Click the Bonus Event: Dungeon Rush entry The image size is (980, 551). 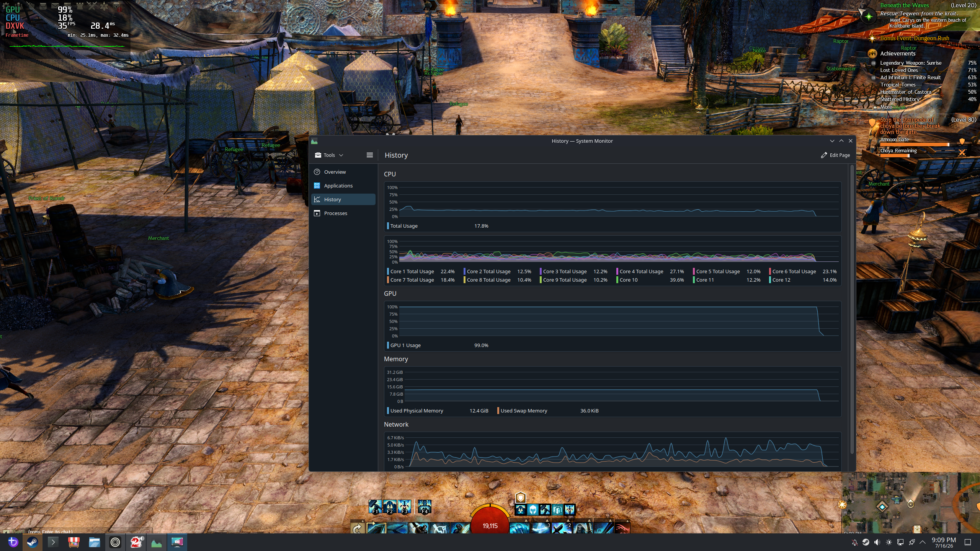pyautogui.click(x=915, y=38)
